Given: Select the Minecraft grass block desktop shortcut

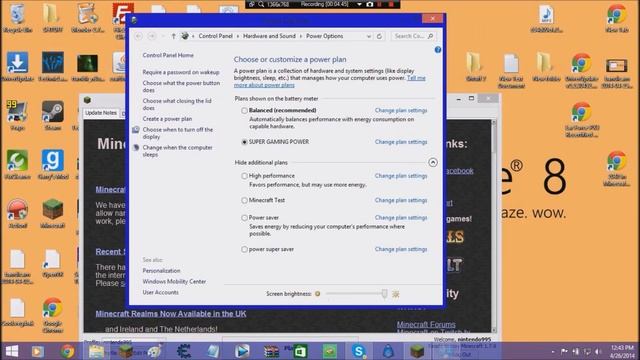Looking at the screenshot, I should point(53,213).
